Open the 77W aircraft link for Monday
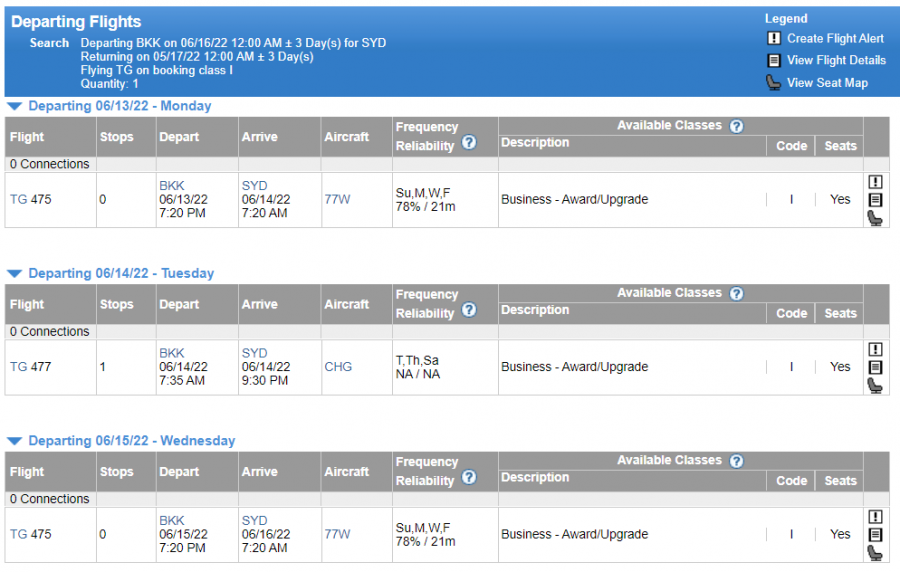The image size is (900, 572). (x=337, y=199)
